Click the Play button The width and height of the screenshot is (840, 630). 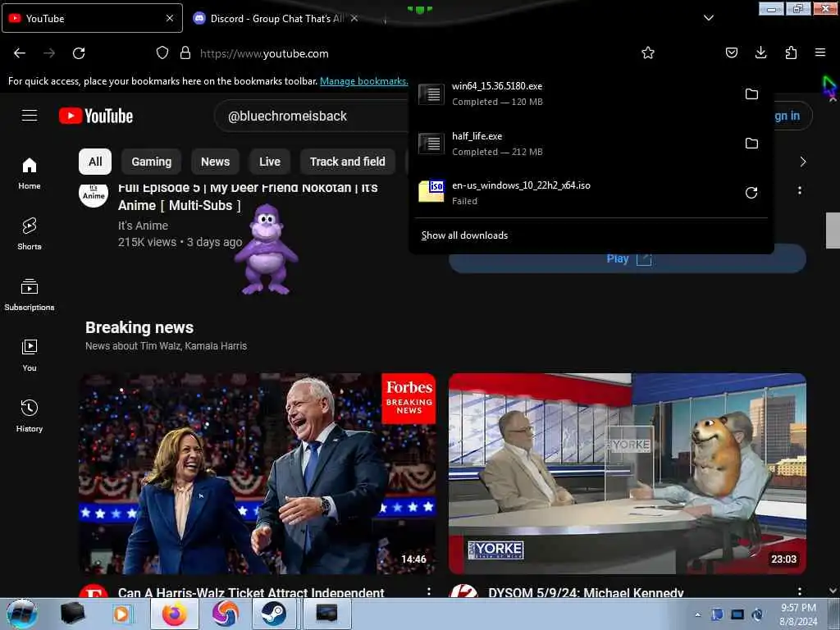[628, 259]
